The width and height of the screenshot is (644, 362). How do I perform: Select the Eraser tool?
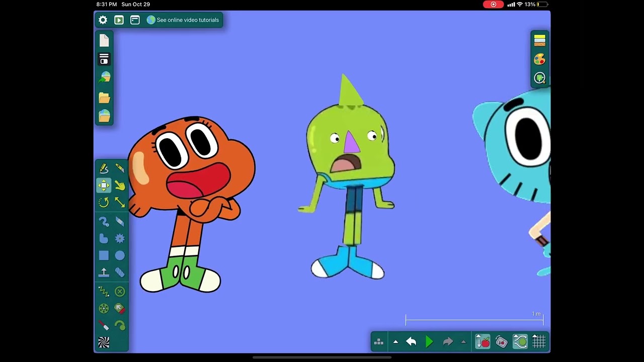click(120, 222)
